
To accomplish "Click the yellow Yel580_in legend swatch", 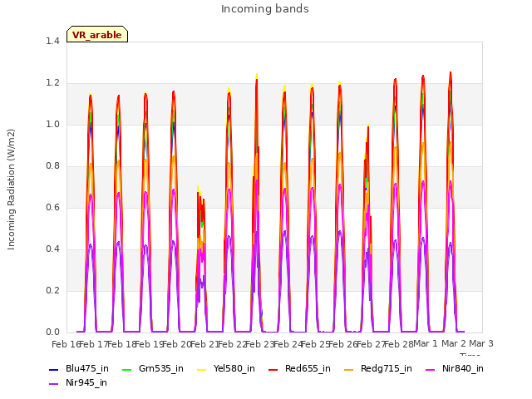I will tap(201, 369).
